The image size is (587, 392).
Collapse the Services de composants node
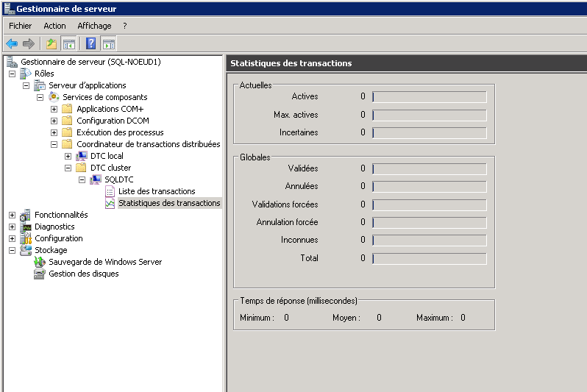point(40,97)
